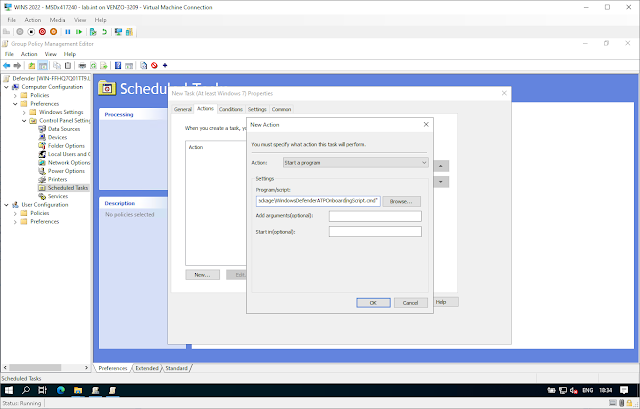Collapse Preferences under Computer Configuration
640x409 pixels.
[x=15, y=104]
